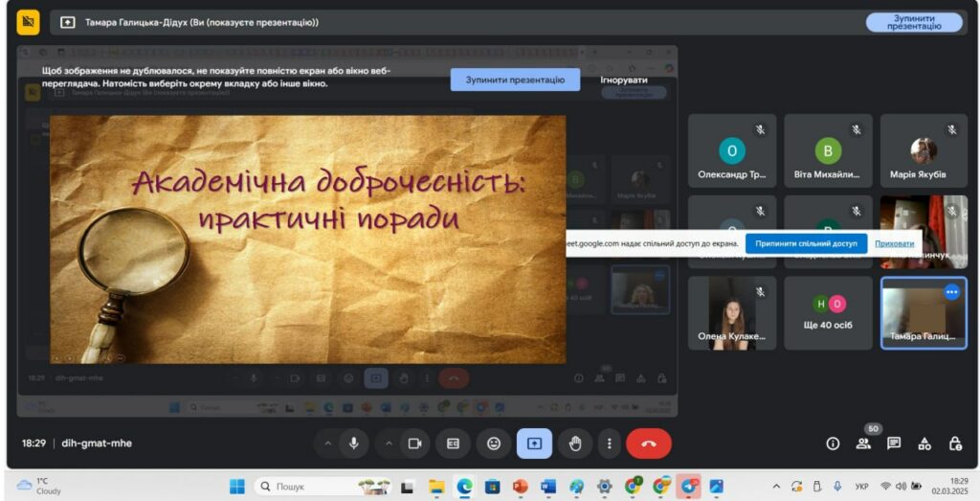Click 'Припинити спільний доступ' button

click(806, 243)
